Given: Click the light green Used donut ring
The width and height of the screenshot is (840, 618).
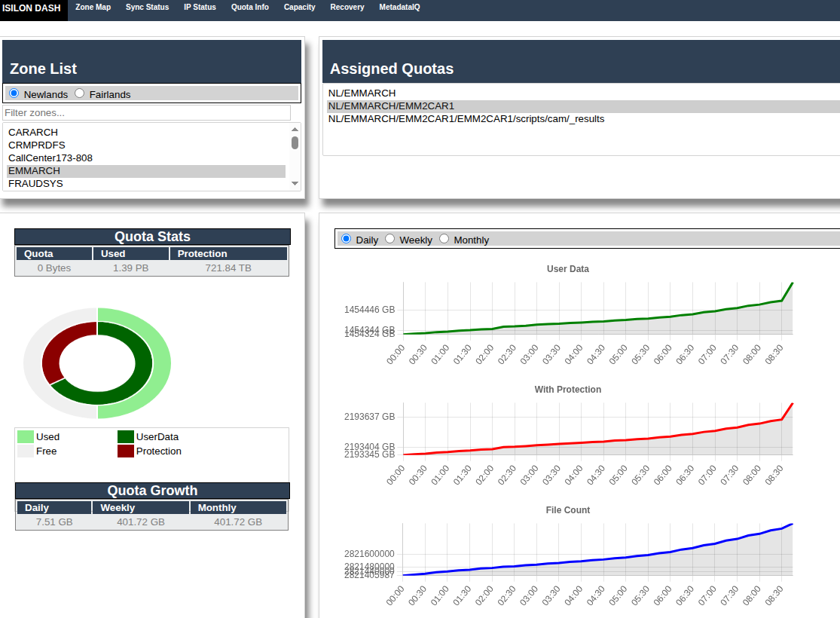Looking at the screenshot, I should [x=162, y=363].
